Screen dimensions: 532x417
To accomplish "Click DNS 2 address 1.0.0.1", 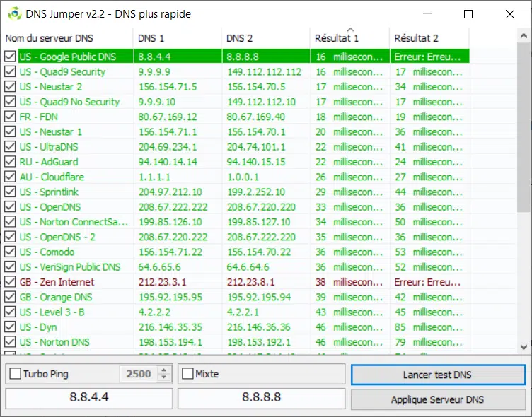I will pyautogui.click(x=243, y=177).
